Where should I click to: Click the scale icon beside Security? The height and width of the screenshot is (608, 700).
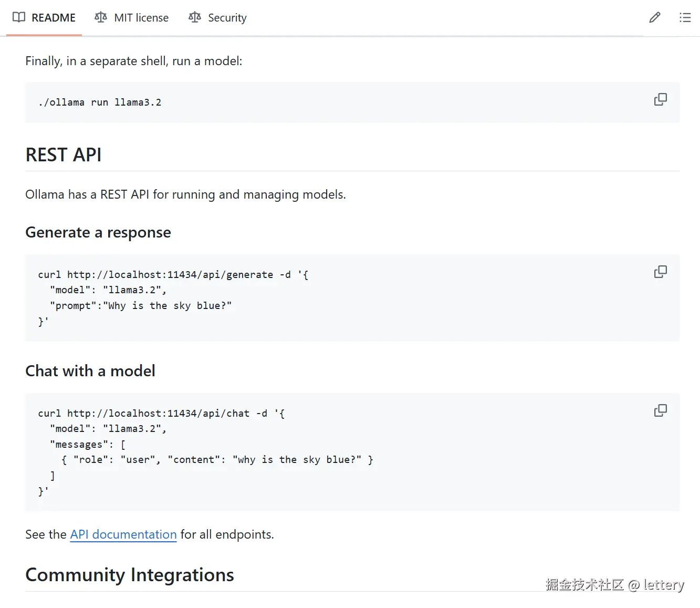[195, 17]
